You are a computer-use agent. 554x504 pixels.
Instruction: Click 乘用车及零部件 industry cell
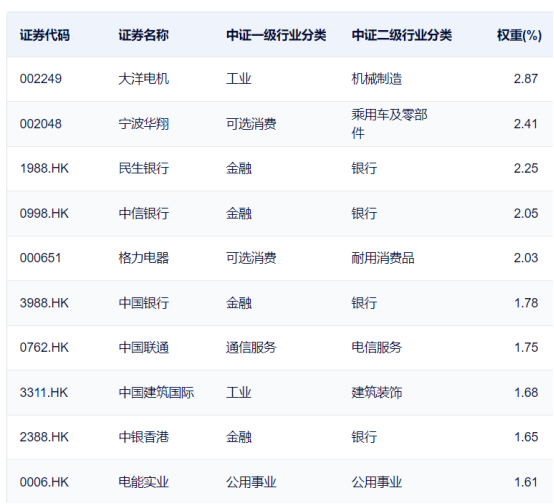click(x=389, y=124)
